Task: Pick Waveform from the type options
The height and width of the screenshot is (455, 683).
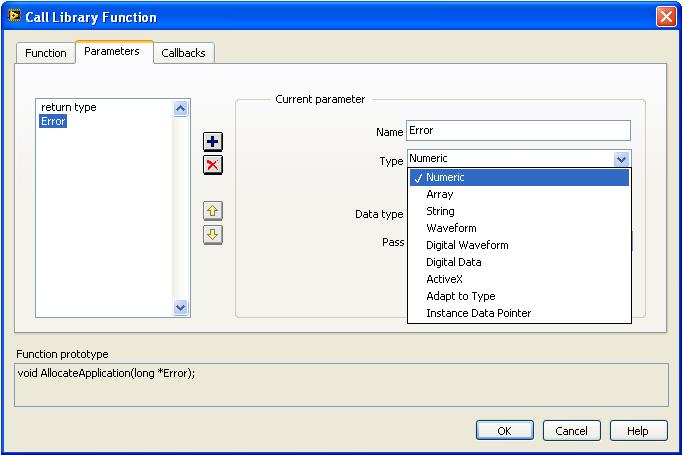Action: point(451,228)
